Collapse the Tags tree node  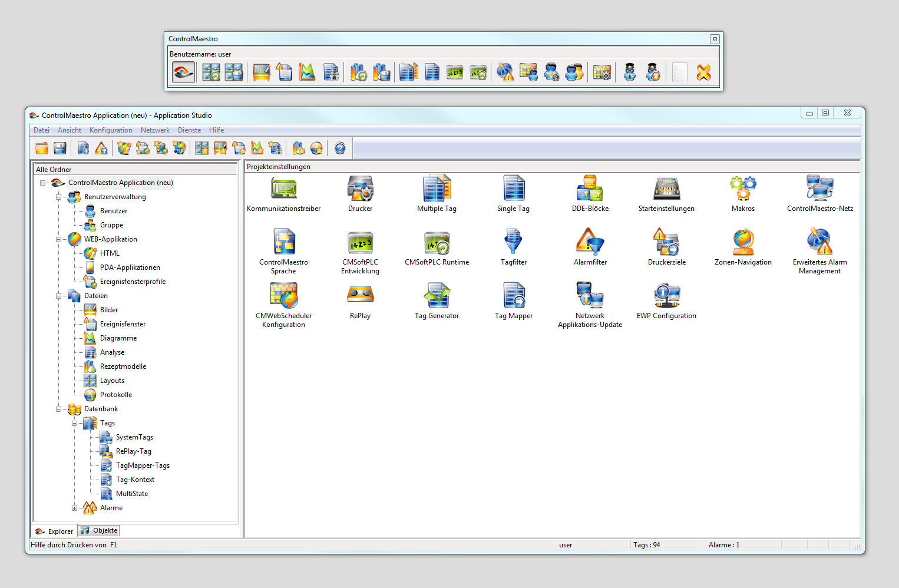(x=74, y=423)
